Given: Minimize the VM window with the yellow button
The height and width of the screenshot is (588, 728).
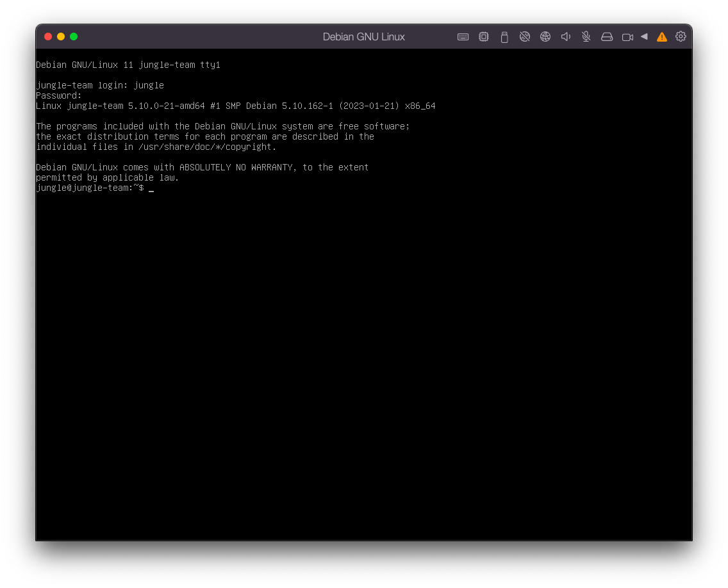Looking at the screenshot, I should [x=61, y=37].
